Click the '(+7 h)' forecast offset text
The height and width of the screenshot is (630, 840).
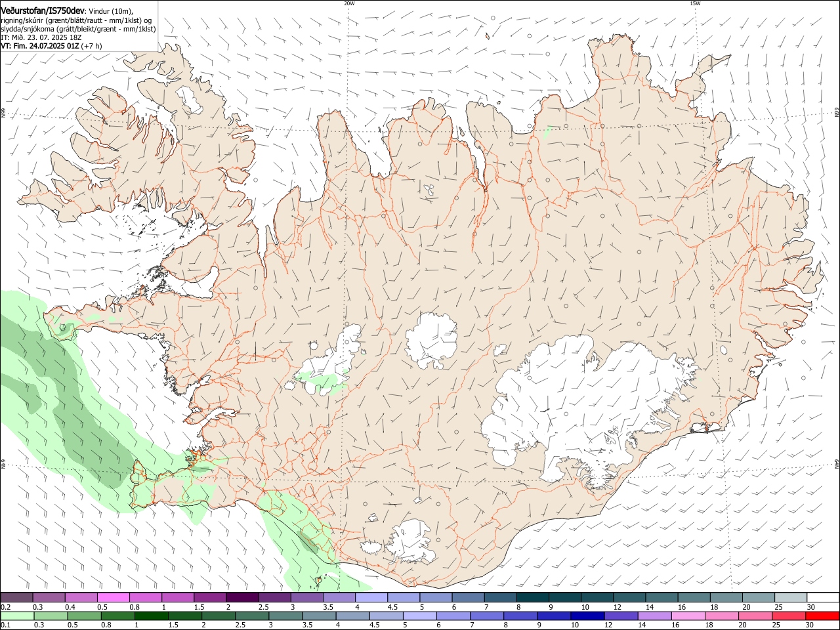click(92, 47)
